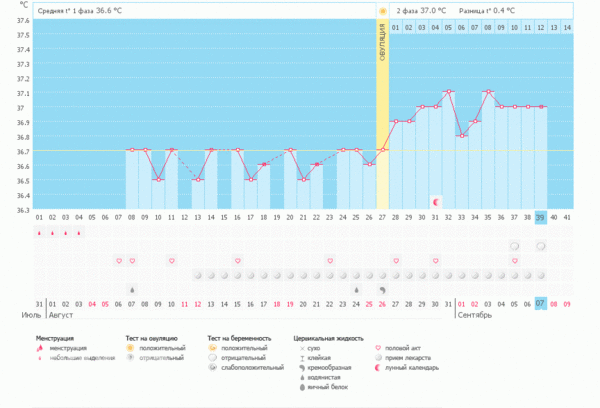Image resolution: width=600 pixels, height=408 pixels.
Task: Click the '2 фаза 37.0 °C' header text
Action: 421,10
